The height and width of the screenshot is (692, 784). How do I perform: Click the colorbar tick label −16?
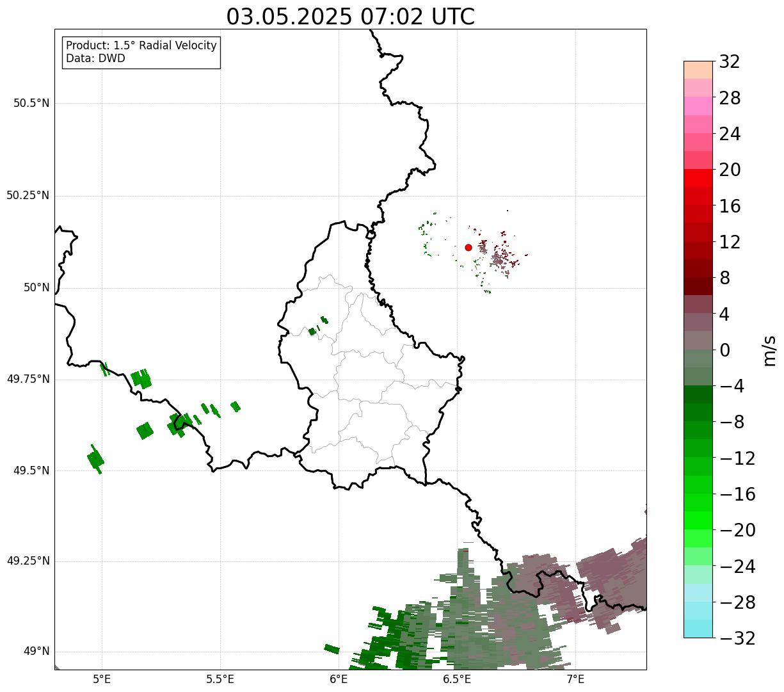(x=737, y=494)
